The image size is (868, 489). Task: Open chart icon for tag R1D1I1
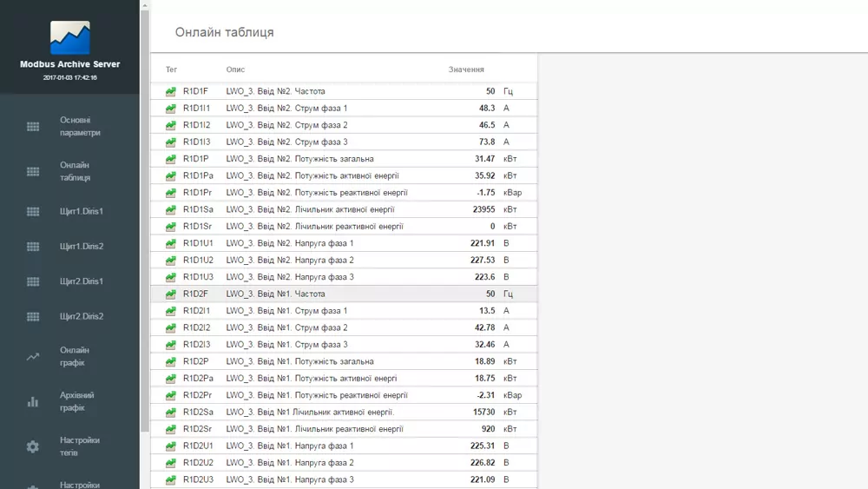pyautogui.click(x=170, y=109)
